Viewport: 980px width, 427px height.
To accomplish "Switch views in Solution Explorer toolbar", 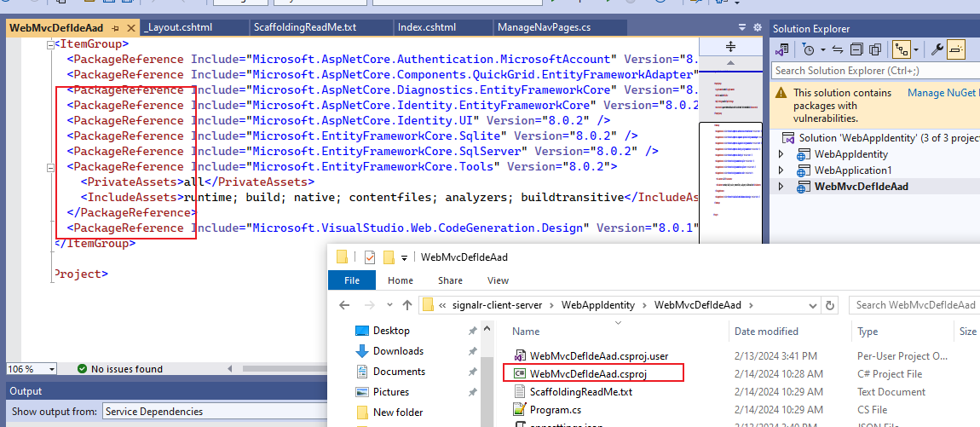I will click(782, 49).
